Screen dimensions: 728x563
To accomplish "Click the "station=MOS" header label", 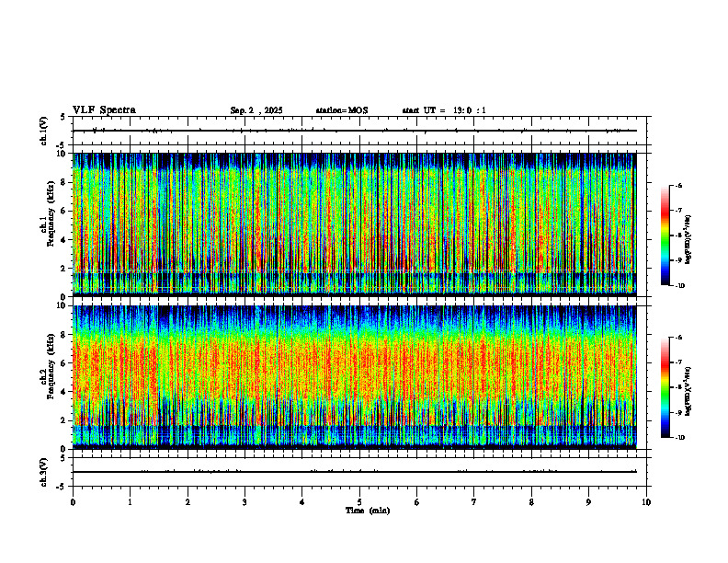I will coord(342,110).
